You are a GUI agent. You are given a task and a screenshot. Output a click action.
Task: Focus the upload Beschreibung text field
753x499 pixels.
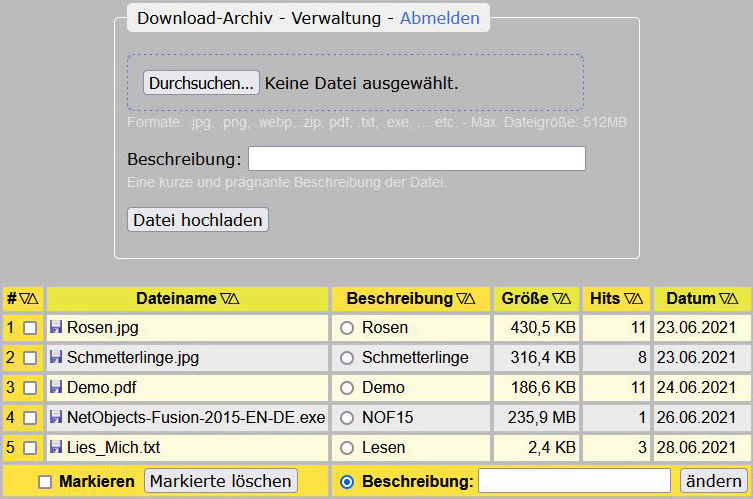click(416, 159)
